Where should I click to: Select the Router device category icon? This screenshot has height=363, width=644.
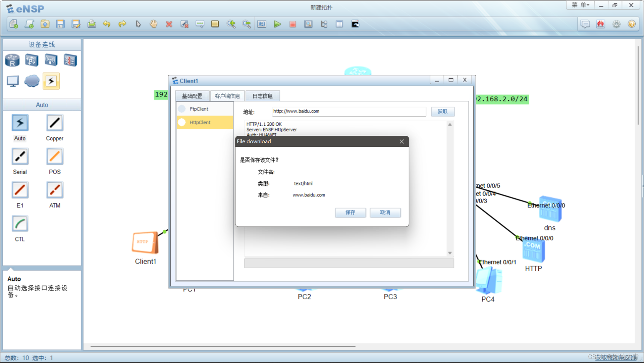(x=12, y=60)
